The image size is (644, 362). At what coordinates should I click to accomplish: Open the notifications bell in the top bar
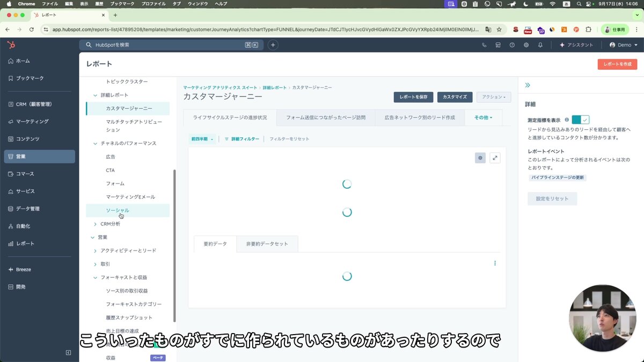(540, 45)
